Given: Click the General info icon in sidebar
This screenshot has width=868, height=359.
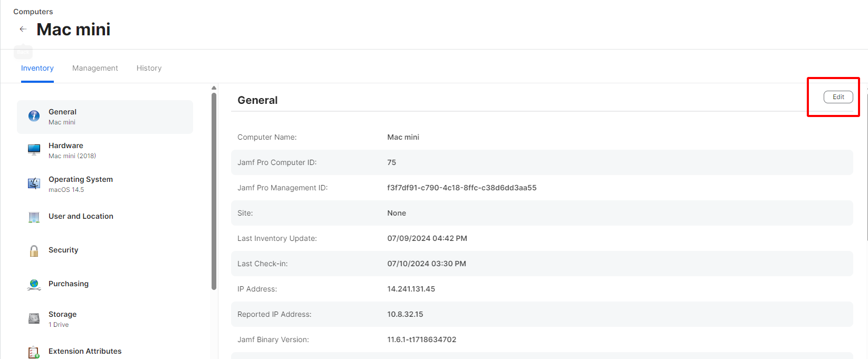Looking at the screenshot, I should click(34, 116).
